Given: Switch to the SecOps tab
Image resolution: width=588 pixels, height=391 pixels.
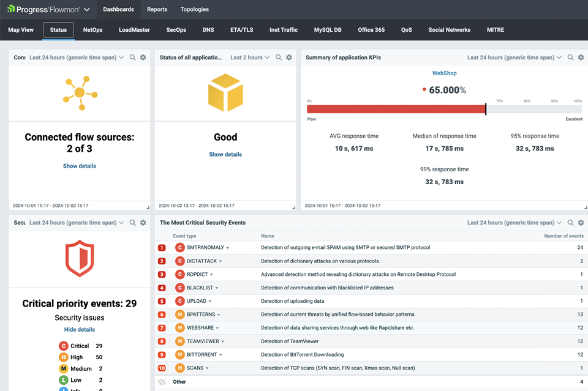Looking at the screenshot, I should pos(176,29).
